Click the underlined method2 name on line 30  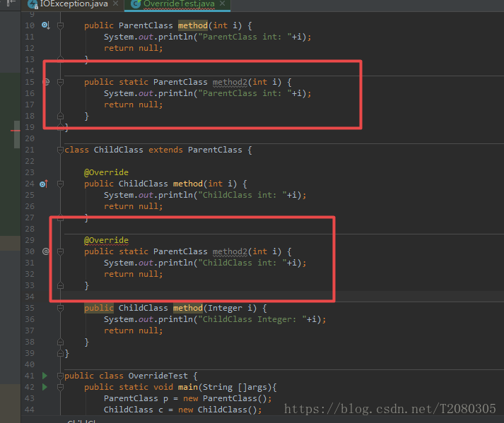[x=230, y=252]
